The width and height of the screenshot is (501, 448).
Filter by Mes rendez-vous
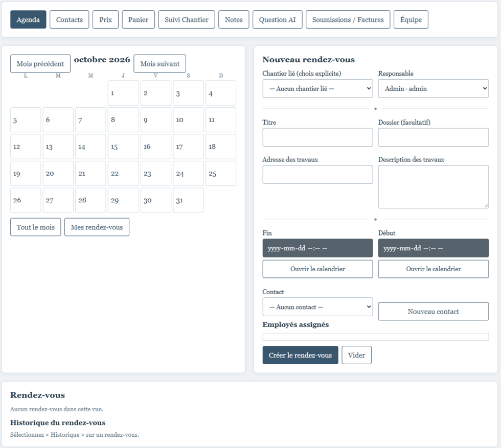[x=97, y=227]
